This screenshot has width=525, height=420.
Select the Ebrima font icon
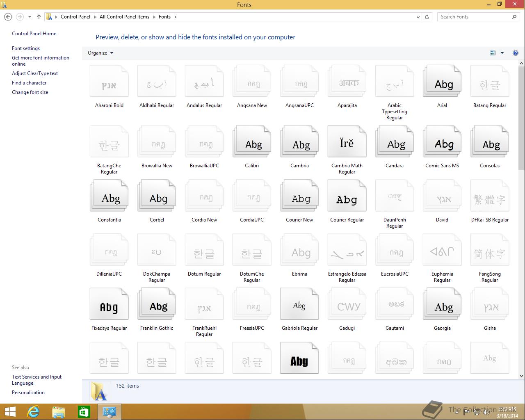[x=299, y=250]
